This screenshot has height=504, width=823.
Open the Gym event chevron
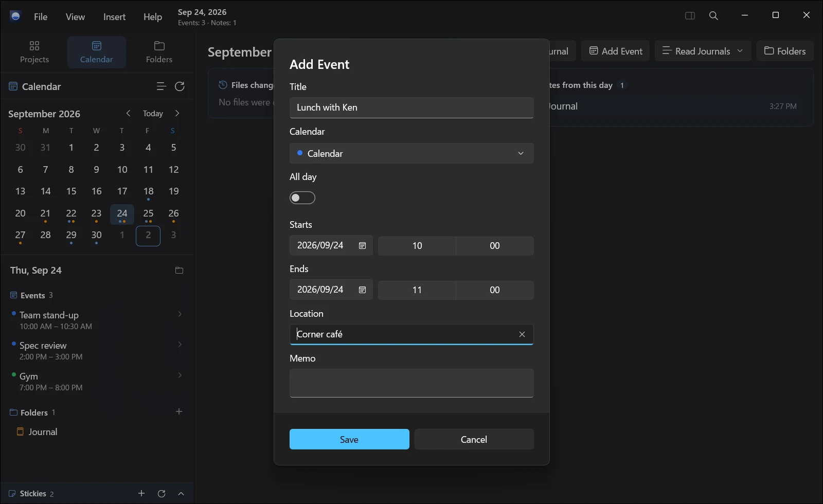pos(180,375)
